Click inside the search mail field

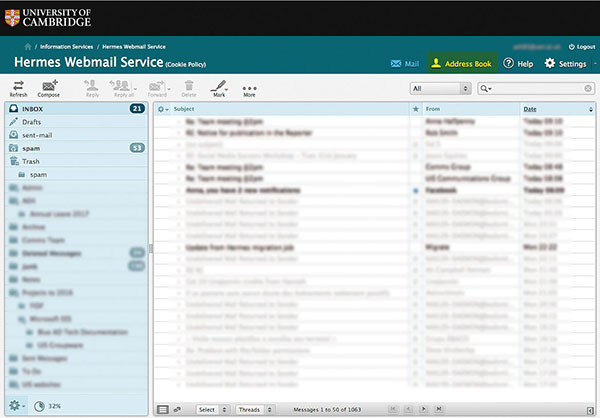coord(538,88)
